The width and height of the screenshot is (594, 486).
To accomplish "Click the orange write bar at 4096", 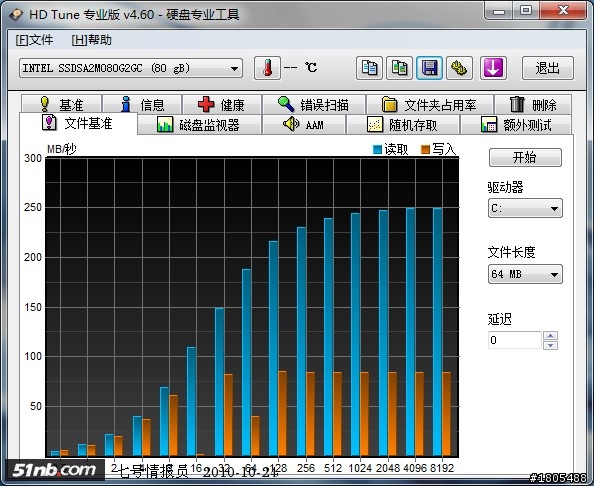I will 419,414.
